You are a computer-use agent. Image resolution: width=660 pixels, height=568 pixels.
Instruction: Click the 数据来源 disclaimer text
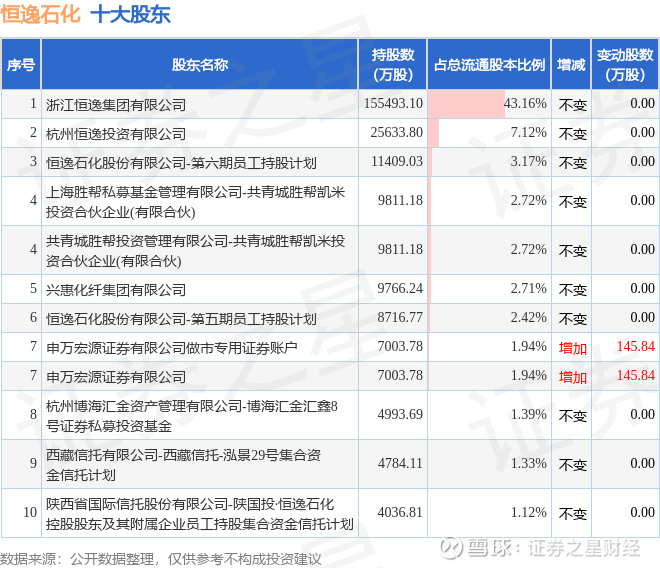click(x=161, y=559)
